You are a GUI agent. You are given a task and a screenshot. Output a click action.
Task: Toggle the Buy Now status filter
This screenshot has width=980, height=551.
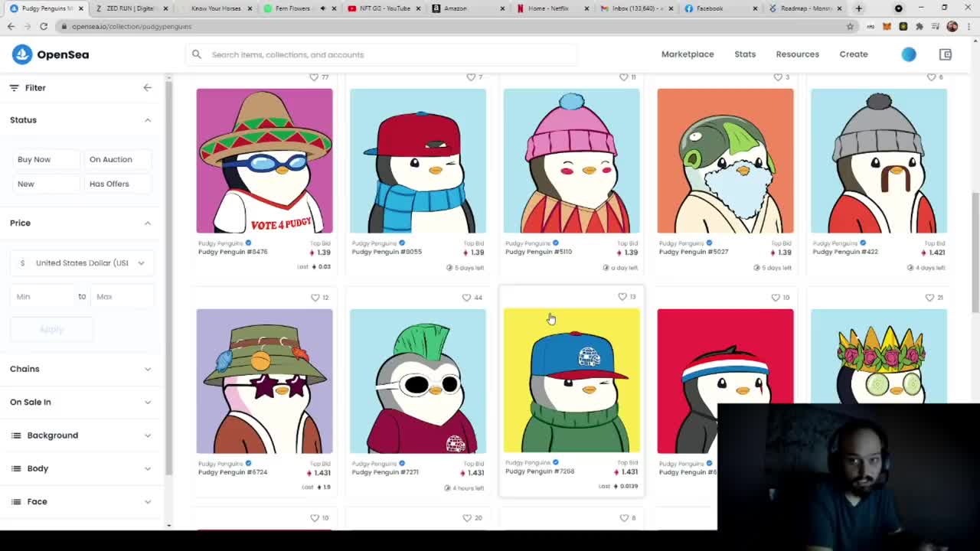45,159
